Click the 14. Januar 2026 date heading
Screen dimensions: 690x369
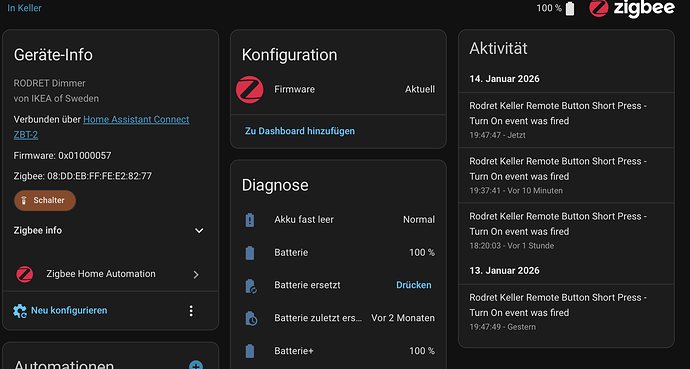[x=504, y=79]
